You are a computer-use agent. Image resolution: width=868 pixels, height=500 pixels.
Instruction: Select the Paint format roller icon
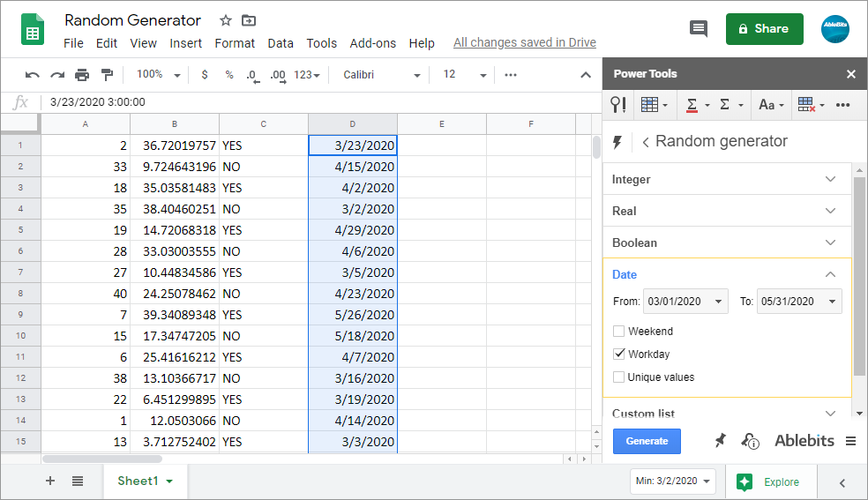pyautogui.click(x=108, y=75)
